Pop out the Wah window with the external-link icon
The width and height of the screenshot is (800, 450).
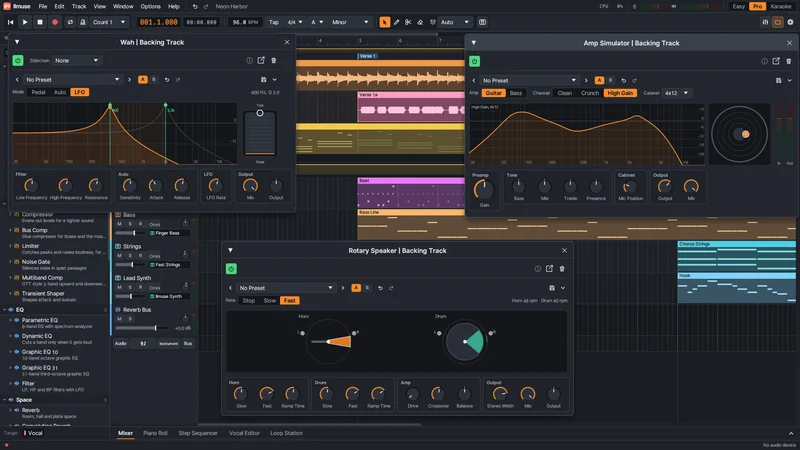coord(261,61)
